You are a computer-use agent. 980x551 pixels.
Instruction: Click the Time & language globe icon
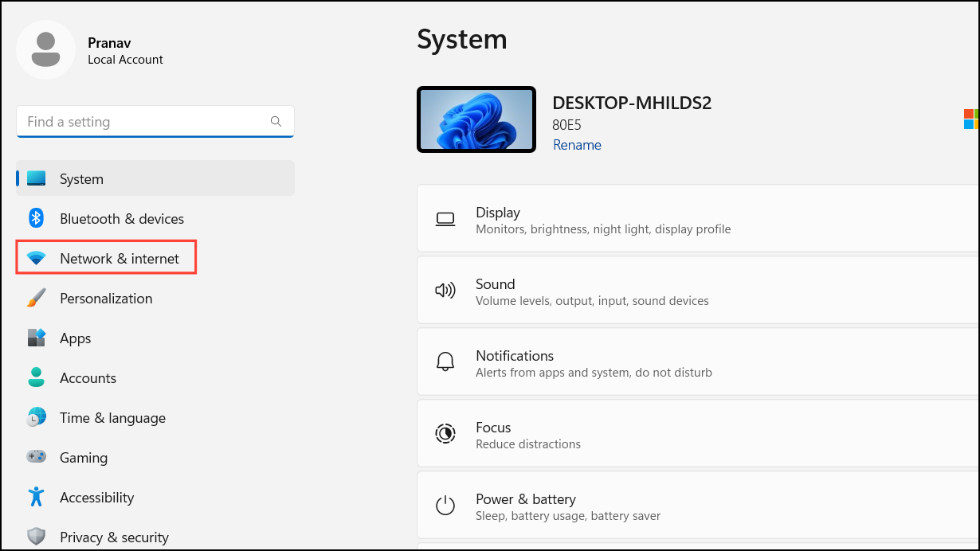[x=36, y=417]
